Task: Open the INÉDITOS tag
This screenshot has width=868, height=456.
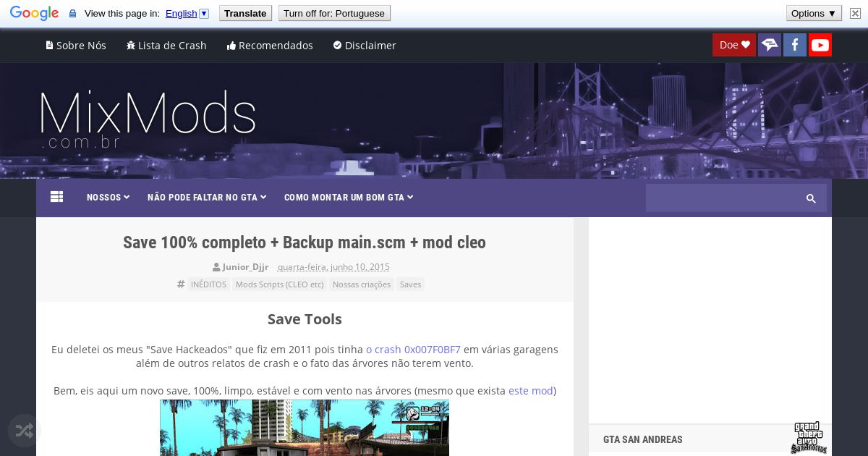Action: [x=208, y=284]
